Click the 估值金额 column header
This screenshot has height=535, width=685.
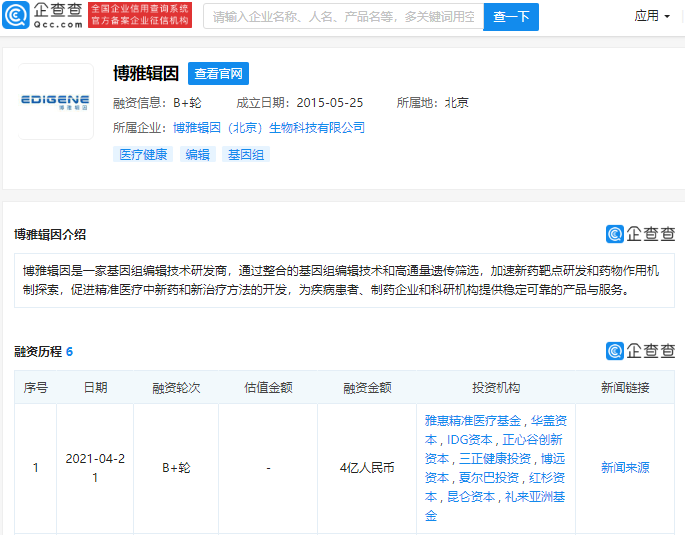[x=268, y=387]
